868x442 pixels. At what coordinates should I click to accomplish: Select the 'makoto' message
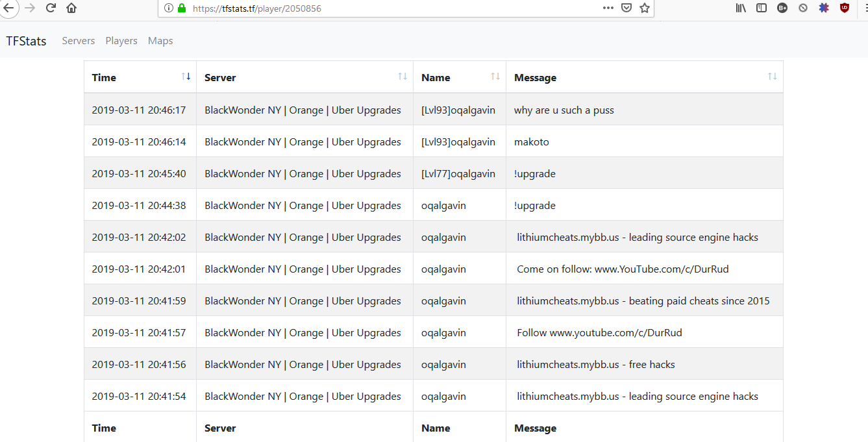[x=531, y=141]
